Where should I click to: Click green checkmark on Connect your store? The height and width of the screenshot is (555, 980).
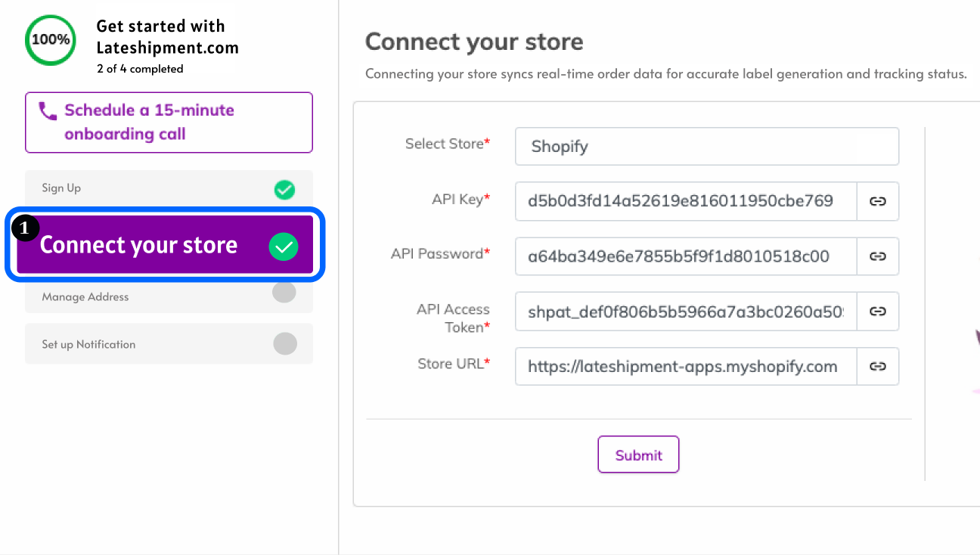284,246
